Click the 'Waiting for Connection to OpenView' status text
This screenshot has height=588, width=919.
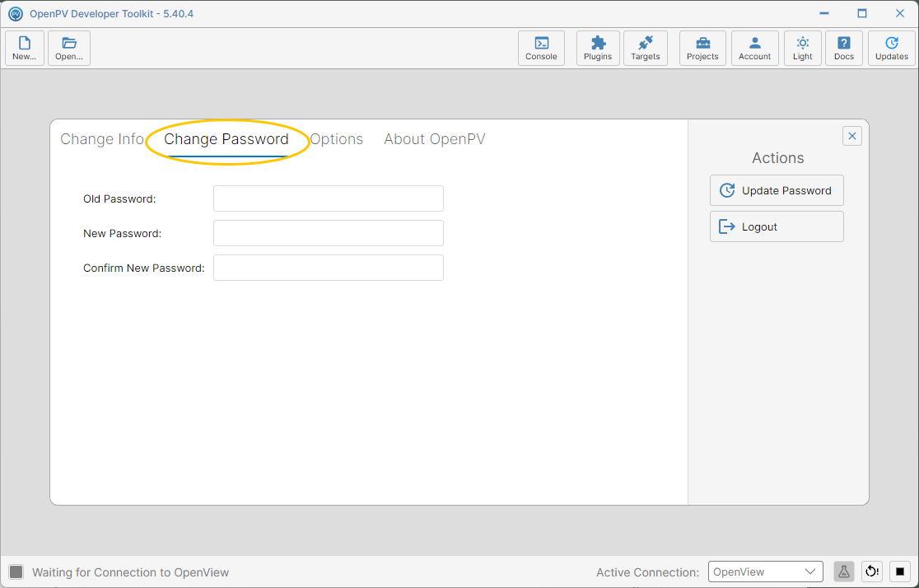[131, 572]
